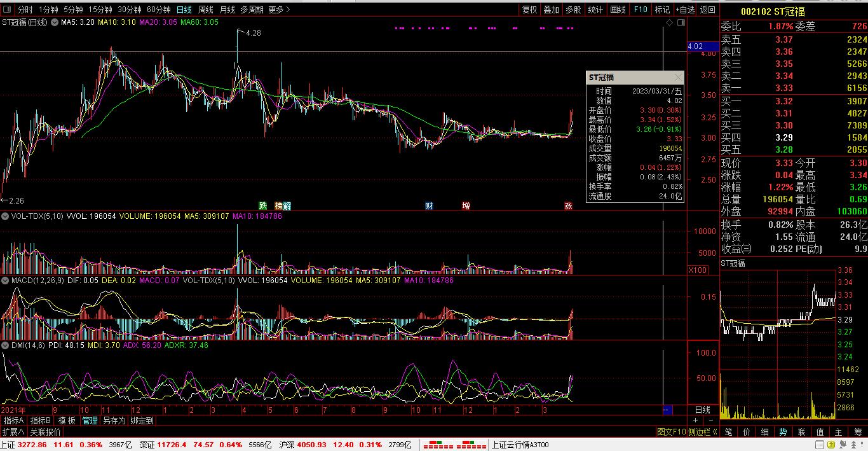
Task: Click the 返回 back button
Action: click(707, 10)
